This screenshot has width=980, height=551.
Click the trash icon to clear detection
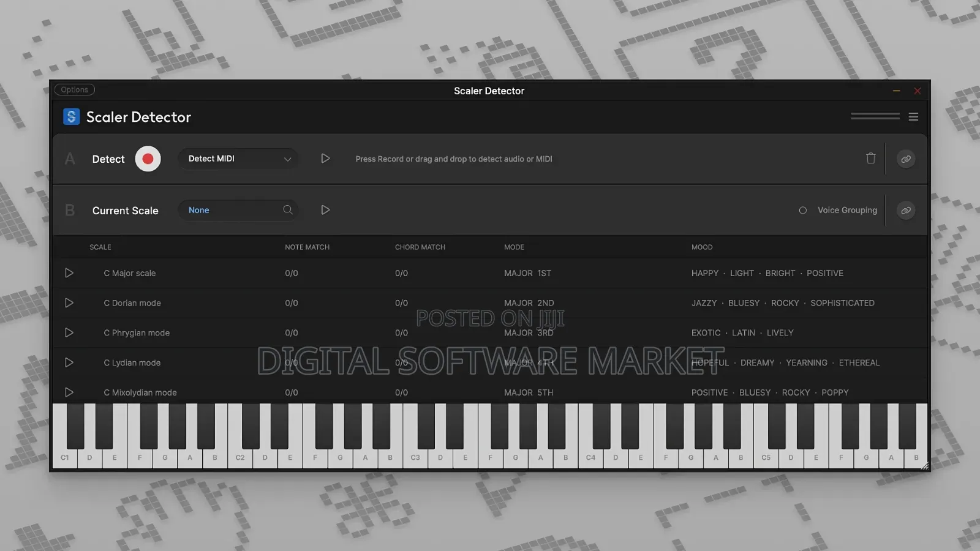(x=870, y=158)
